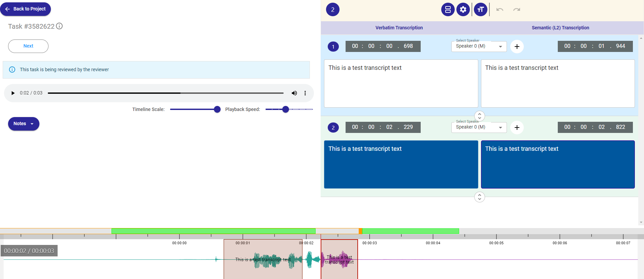Screen dimensions: 644x279
Task: Adjust the Playback Speed slider
Action: [x=289, y=109]
